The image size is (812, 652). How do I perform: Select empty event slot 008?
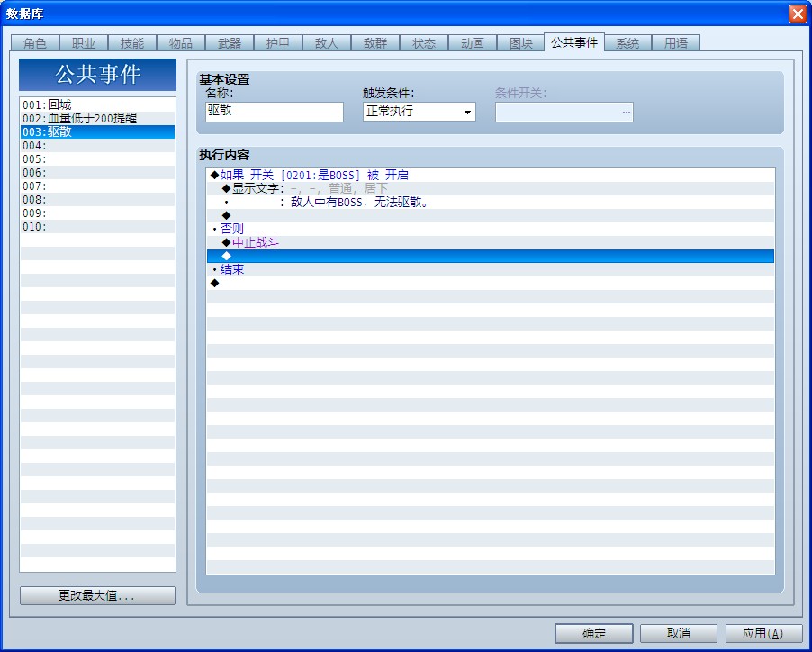[97, 199]
